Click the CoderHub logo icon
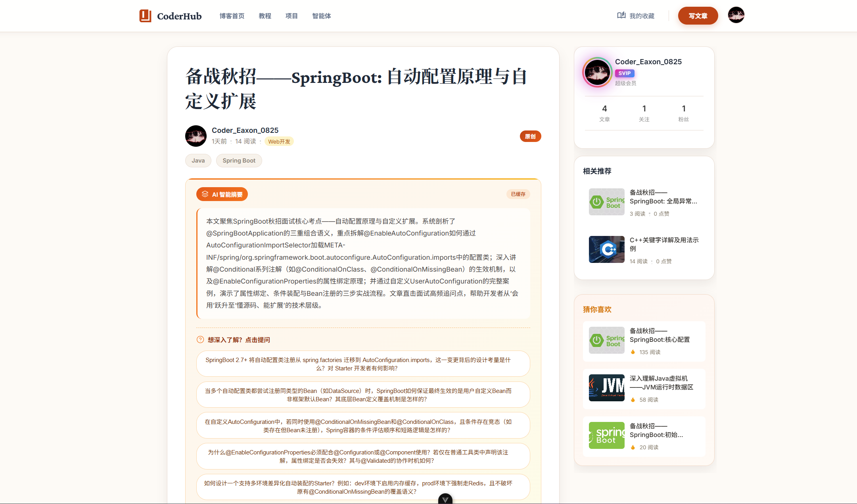This screenshot has height=504, width=857. click(145, 16)
